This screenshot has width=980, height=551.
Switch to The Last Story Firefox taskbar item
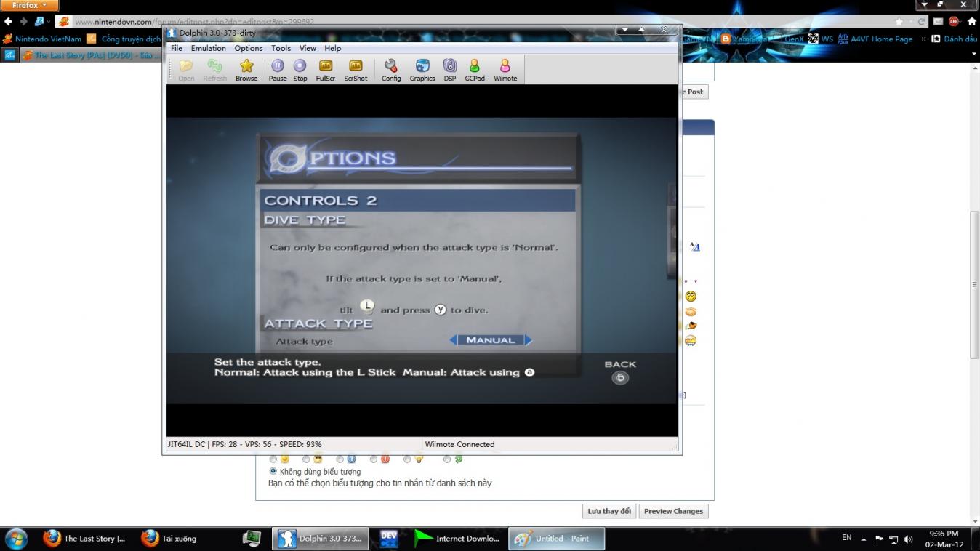point(84,539)
